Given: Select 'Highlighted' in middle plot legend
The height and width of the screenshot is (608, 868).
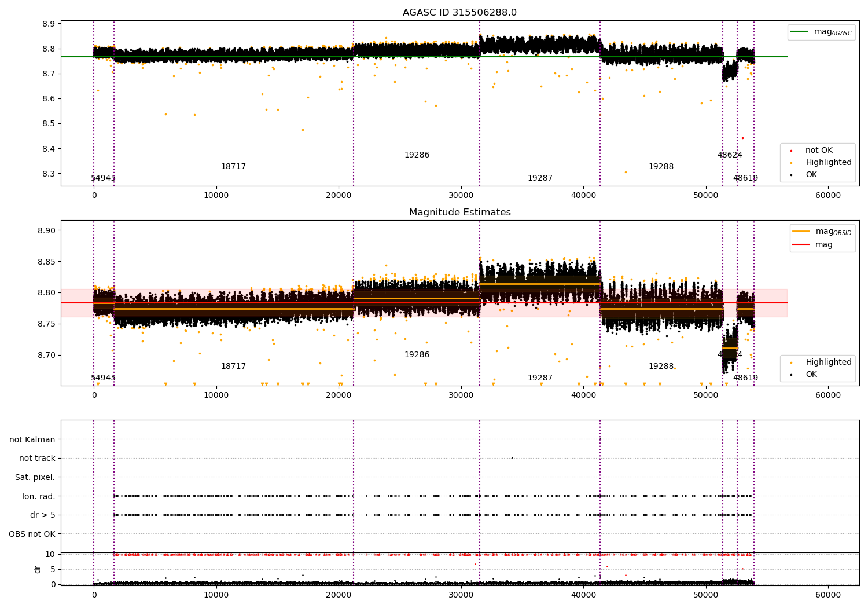Looking at the screenshot, I should click(822, 362).
